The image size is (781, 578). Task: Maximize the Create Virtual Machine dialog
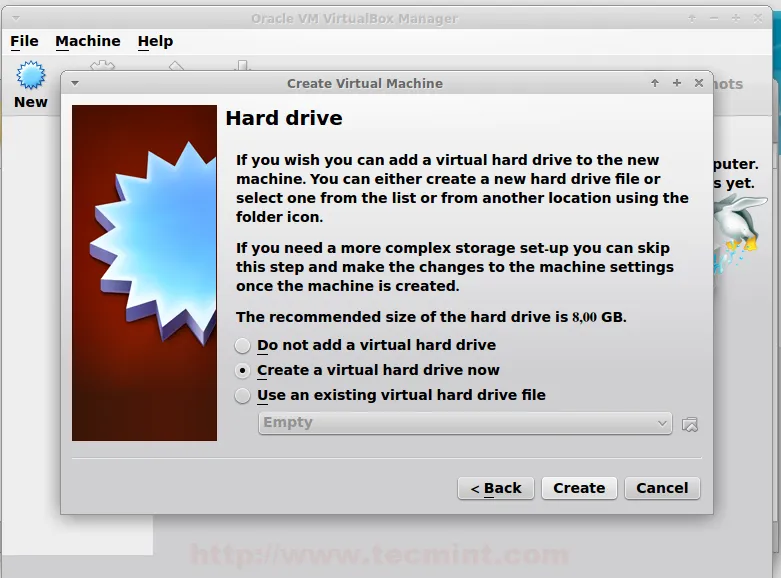tap(677, 83)
